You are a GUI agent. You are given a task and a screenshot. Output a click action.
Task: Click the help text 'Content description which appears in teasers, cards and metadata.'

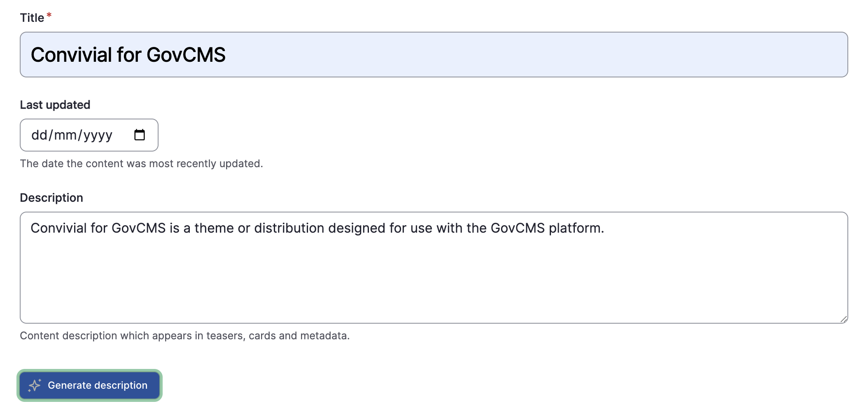(185, 336)
